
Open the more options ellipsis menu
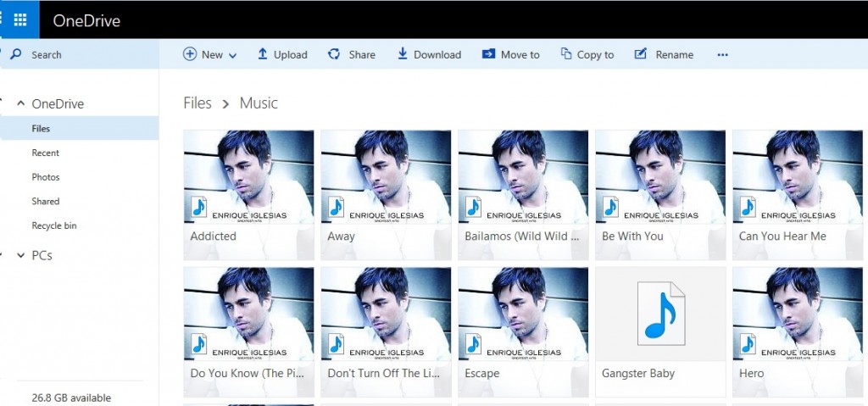[722, 54]
